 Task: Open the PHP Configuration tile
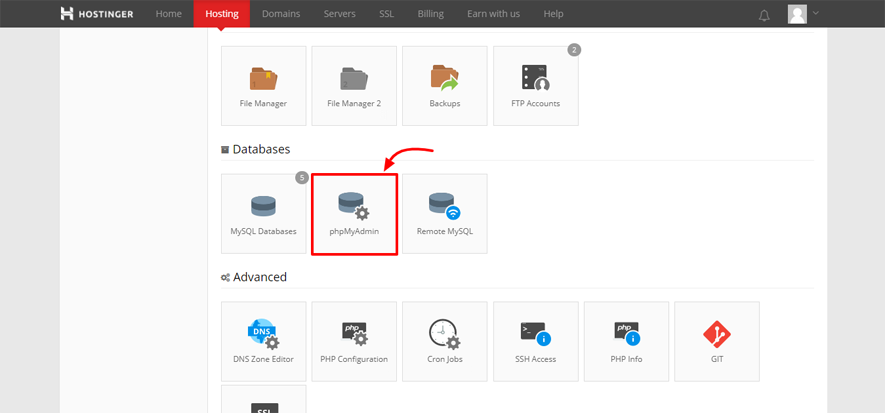[354, 341]
